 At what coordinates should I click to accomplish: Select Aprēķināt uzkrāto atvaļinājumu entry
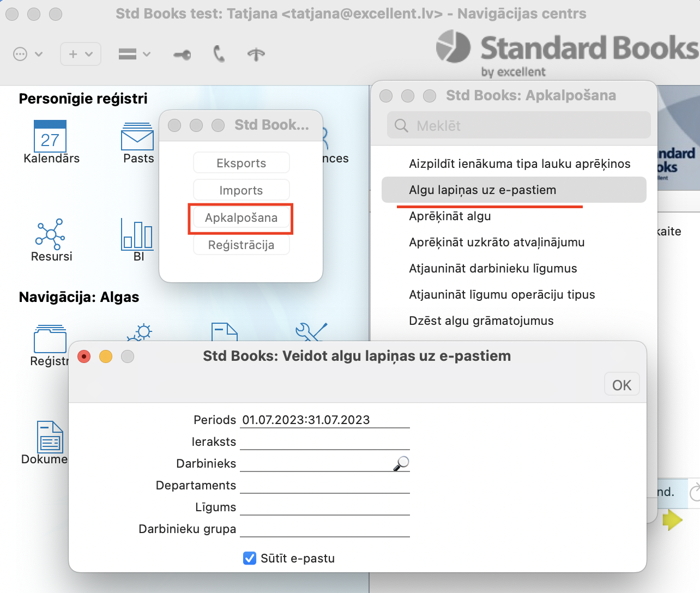(496, 242)
